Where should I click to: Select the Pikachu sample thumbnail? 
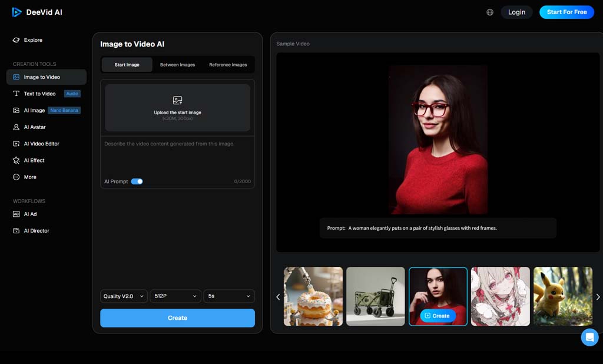pyautogui.click(x=562, y=296)
